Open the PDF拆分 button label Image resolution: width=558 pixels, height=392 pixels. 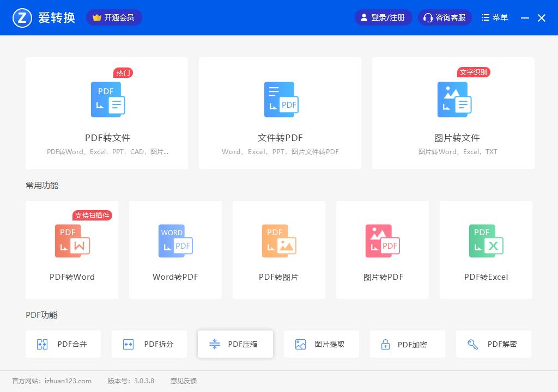pyautogui.click(x=159, y=344)
